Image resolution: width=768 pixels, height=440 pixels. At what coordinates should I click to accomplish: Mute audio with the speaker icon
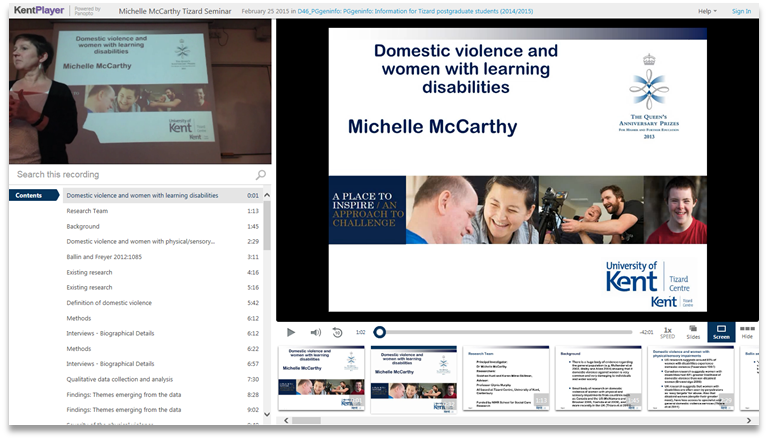click(315, 332)
